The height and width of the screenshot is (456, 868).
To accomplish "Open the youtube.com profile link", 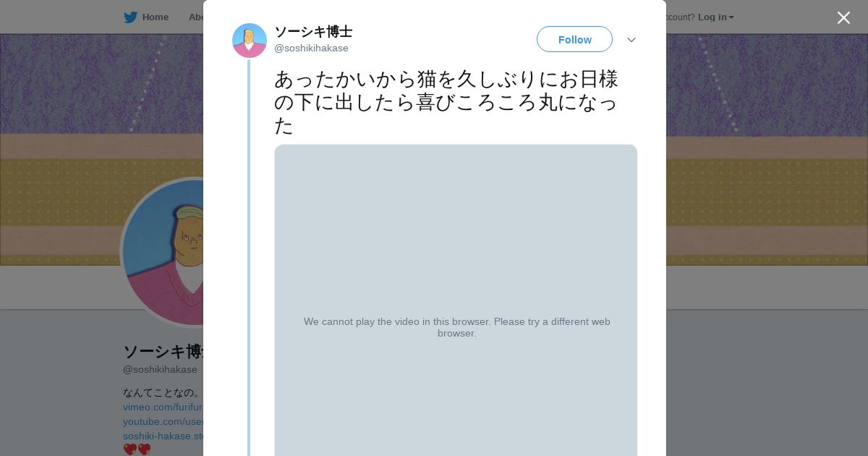I will 163,422.
